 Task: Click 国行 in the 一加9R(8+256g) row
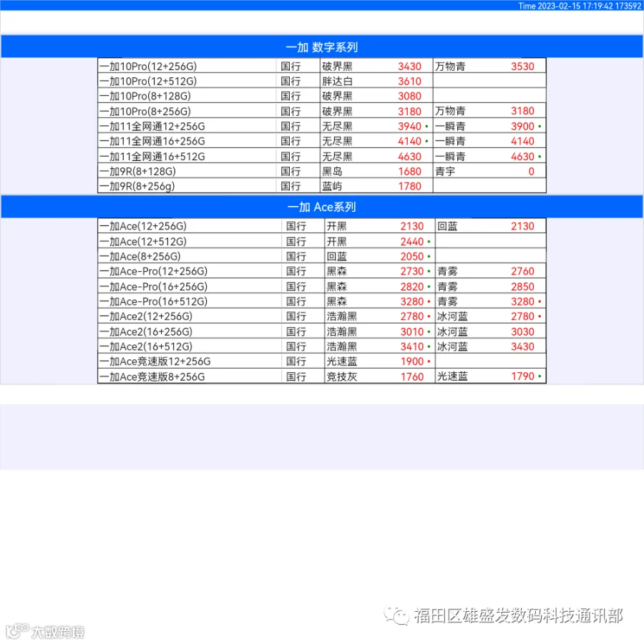coord(291,186)
